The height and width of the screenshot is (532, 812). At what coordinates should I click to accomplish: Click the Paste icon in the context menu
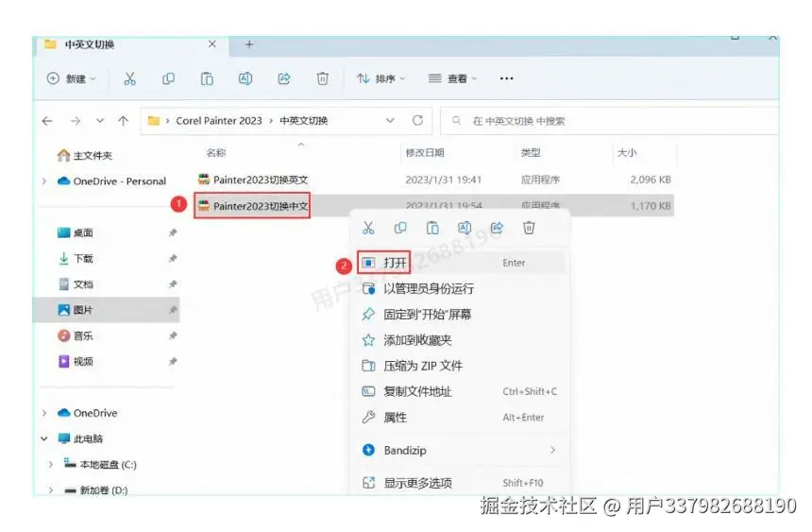(432, 228)
